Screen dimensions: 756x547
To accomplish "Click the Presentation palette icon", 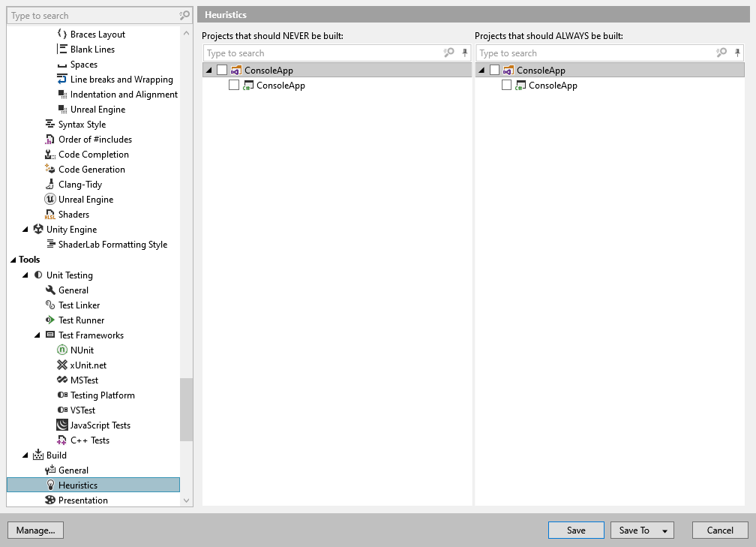I will click(x=50, y=500).
